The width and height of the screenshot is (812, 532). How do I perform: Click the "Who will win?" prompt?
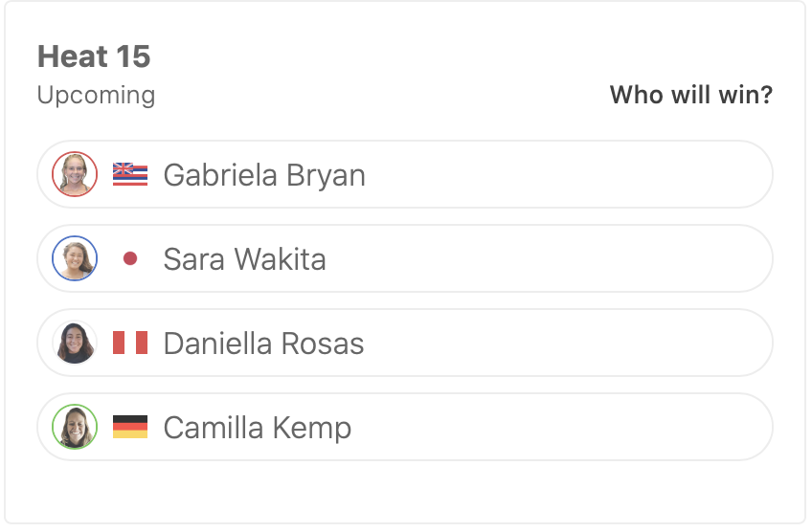pos(690,96)
